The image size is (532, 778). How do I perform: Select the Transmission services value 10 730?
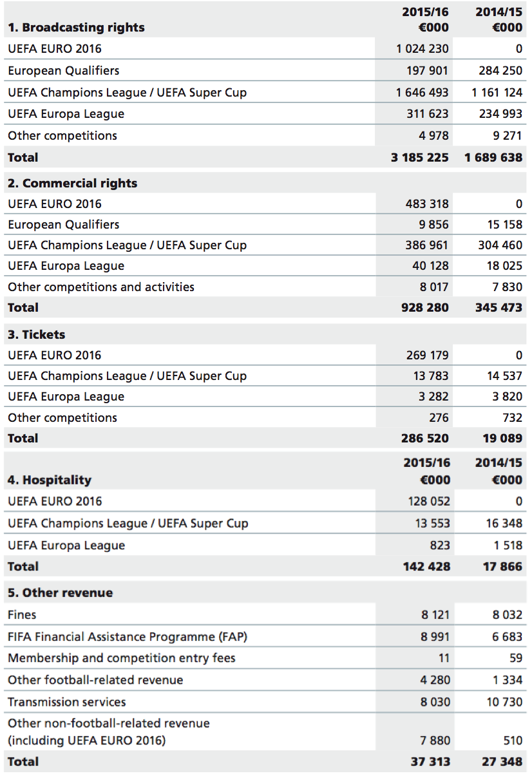[x=504, y=701]
